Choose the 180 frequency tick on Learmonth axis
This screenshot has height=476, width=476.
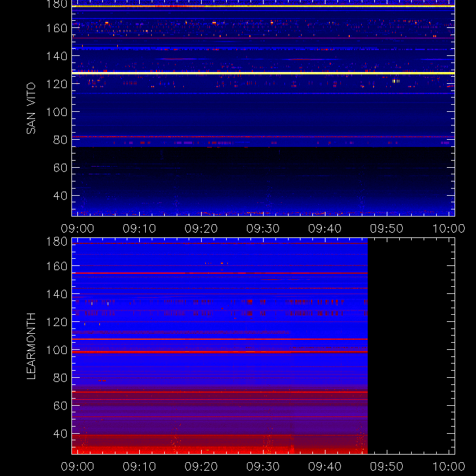pyautogui.click(x=57, y=242)
